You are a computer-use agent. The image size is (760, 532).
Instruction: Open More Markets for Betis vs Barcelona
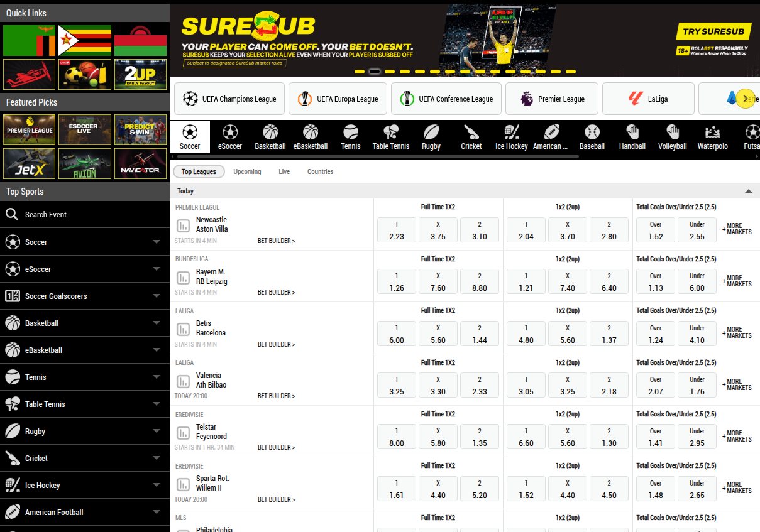click(x=738, y=332)
